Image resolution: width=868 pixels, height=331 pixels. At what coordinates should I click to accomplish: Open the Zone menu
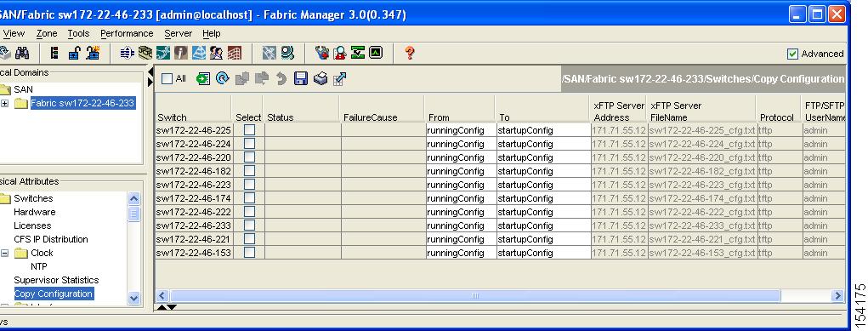[47, 34]
